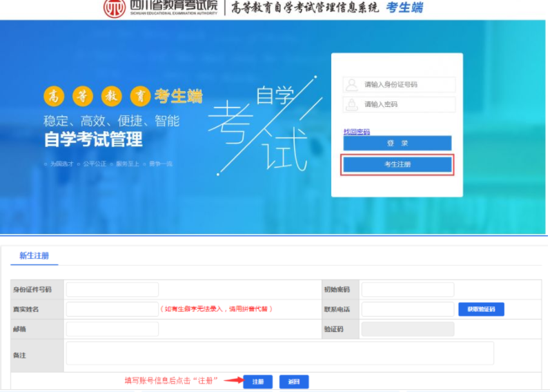
Task: Focus the 请输入密码 password field
Action: pyautogui.click(x=399, y=104)
